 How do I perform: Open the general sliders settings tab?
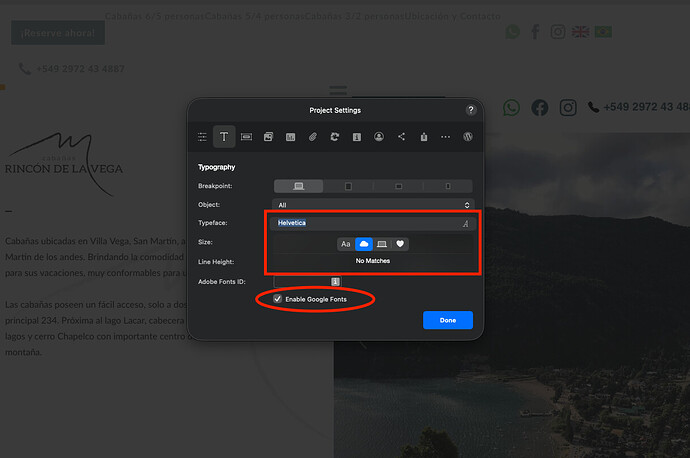(x=202, y=137)
